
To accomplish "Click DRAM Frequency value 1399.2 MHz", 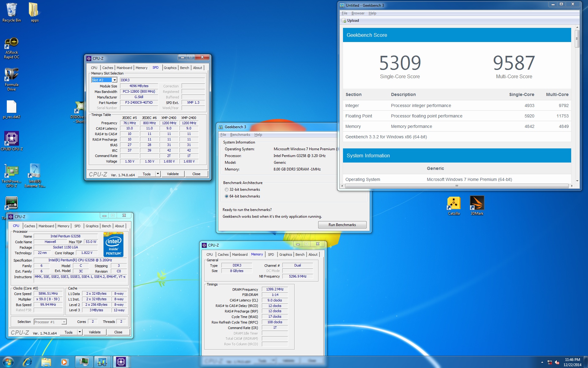I will coord(275,289).
